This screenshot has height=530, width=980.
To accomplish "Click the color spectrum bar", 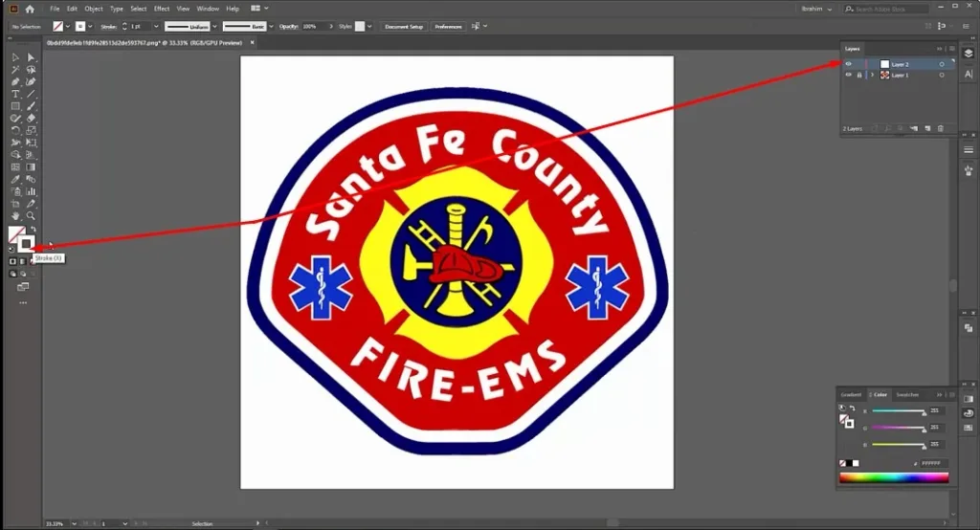I will coord(894,477).
